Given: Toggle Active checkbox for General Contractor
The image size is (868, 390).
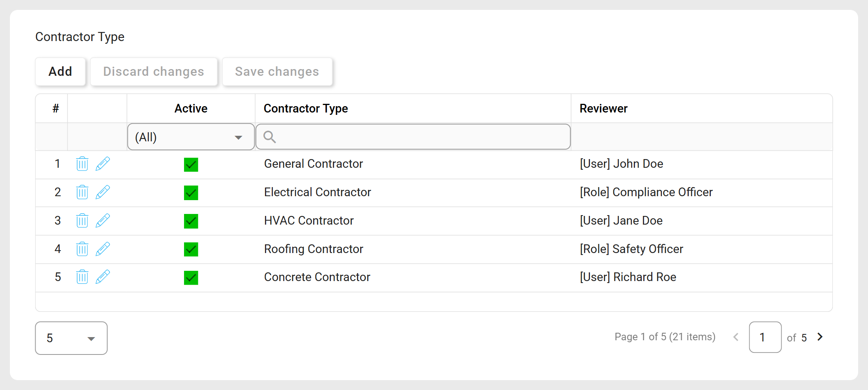Looking at the screenshot, I should coord(191,165).
